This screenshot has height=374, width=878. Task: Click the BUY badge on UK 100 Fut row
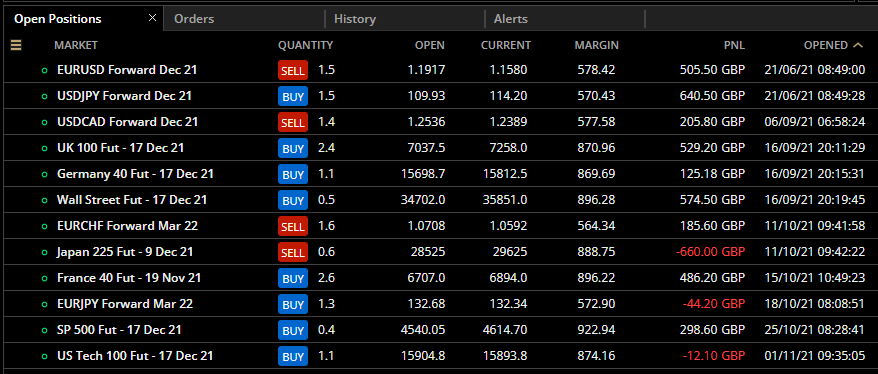(x=293, y=148)
